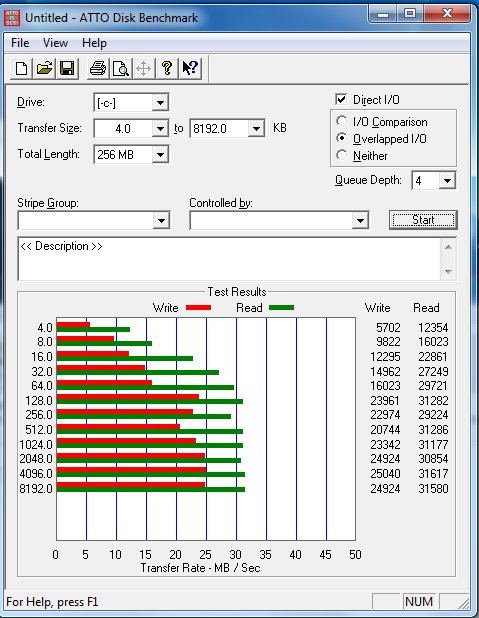Open the View menu
This screenshot has height=618, width=479.
(55, 43)
